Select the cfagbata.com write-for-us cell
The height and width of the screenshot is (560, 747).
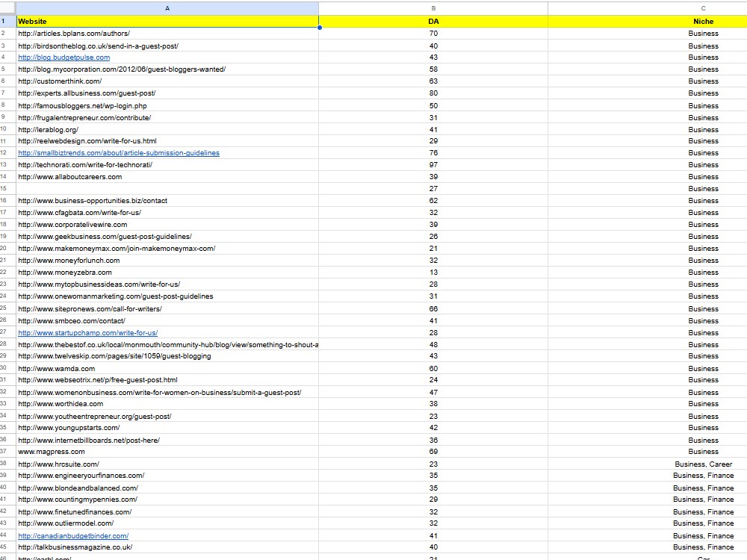pos(167,212)
